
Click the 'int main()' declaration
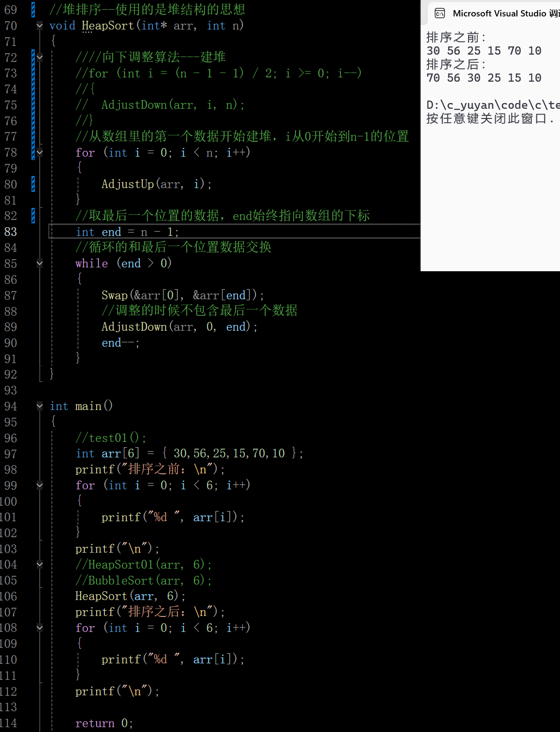[x=81, y=406]
